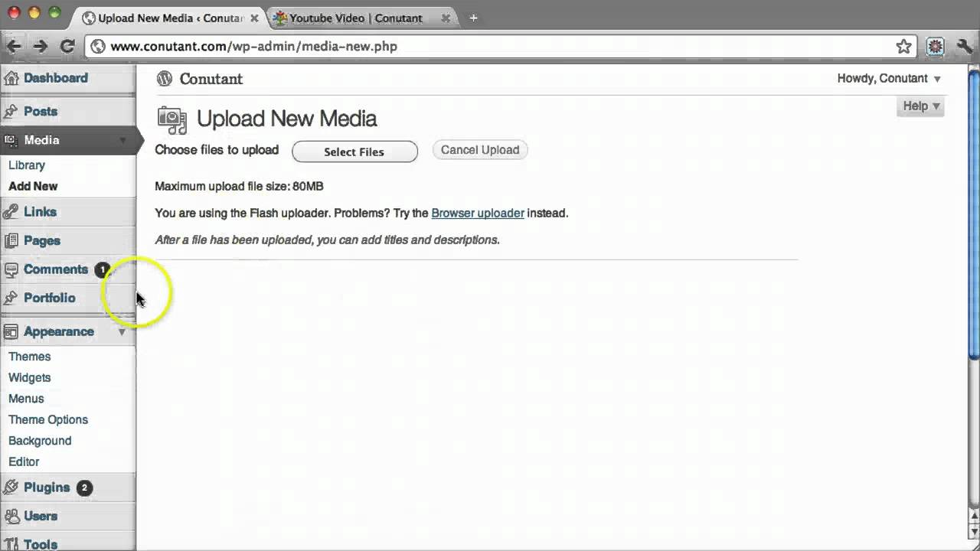Open Theme Options under Appearance
This screenshot has width=980, height=551.
click(x=48, y=419)
